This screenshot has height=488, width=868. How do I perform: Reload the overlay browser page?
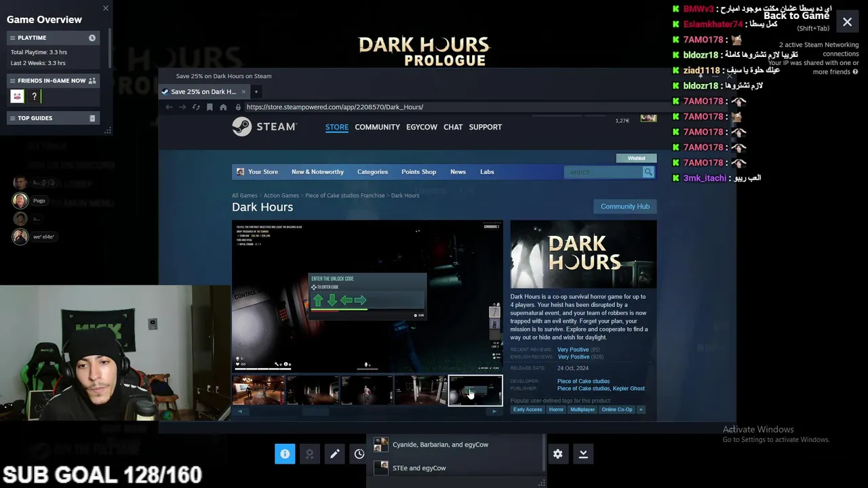pyautogui.click(x=196, y=107)
